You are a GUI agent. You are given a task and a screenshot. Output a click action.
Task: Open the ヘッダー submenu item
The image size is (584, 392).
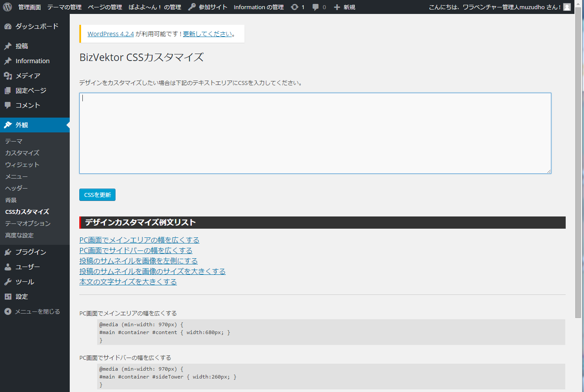click(x=17, y=188)
